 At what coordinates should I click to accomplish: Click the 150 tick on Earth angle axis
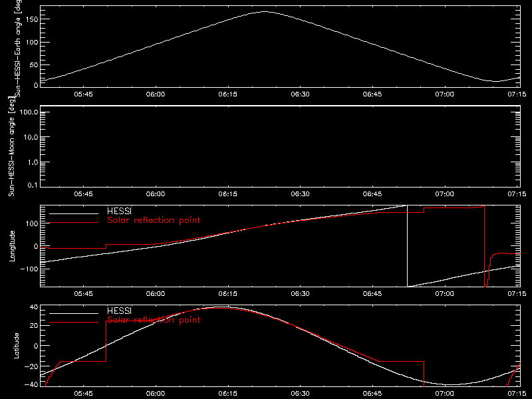tap(32, 19)
